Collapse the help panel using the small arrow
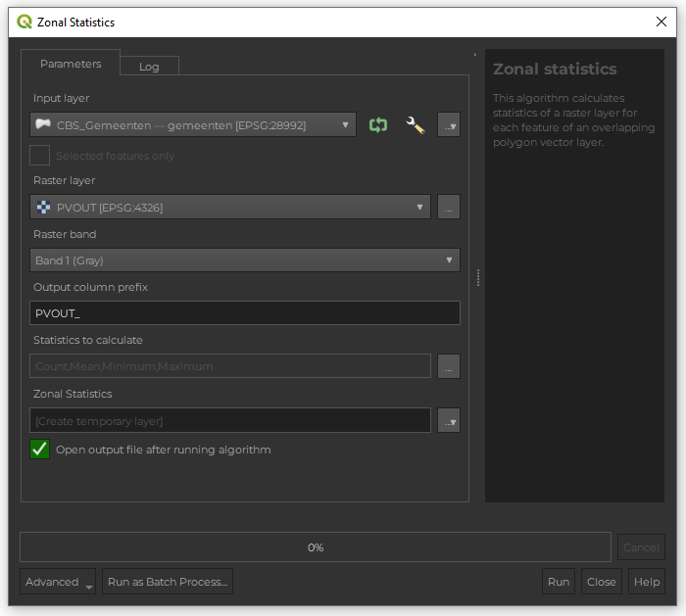 click(475, 55)
